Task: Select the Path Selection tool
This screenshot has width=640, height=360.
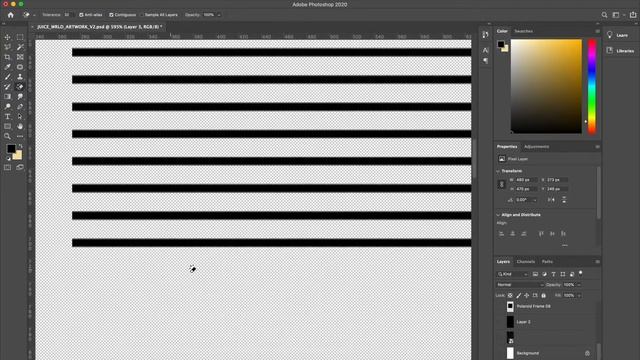Action: click(x=20, y=116)
